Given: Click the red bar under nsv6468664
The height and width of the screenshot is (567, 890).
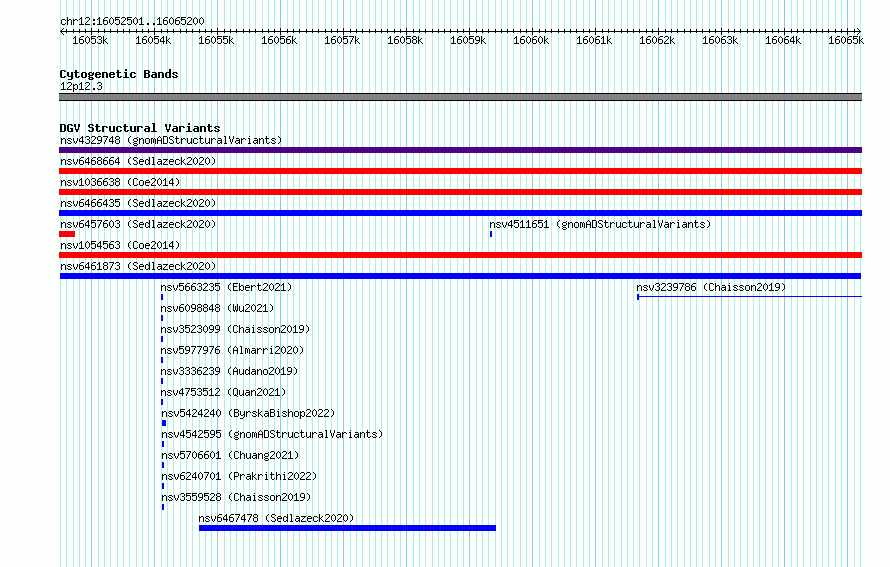Looking at the screenshot, I should [x=460, y=171].
